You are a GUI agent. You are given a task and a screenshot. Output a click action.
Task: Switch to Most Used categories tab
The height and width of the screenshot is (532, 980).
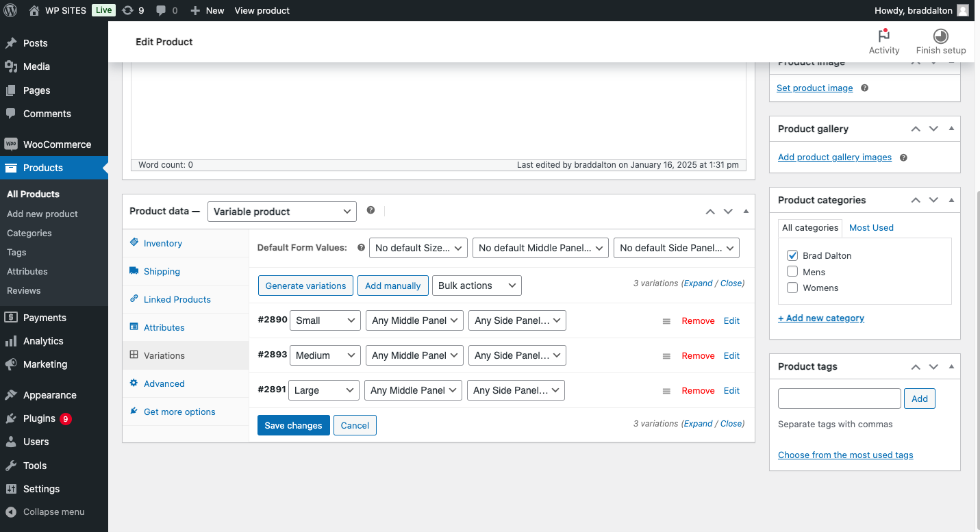click(x=871, y=227)
